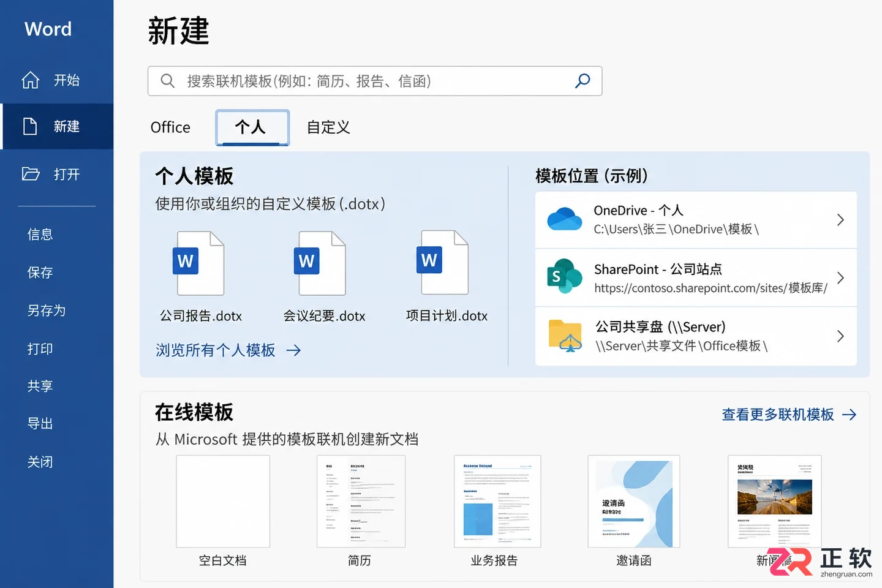Screen dimensions: 882x588
Task: Click the 浏览所有个人模板 link
Action: click(x=216, y=350)
